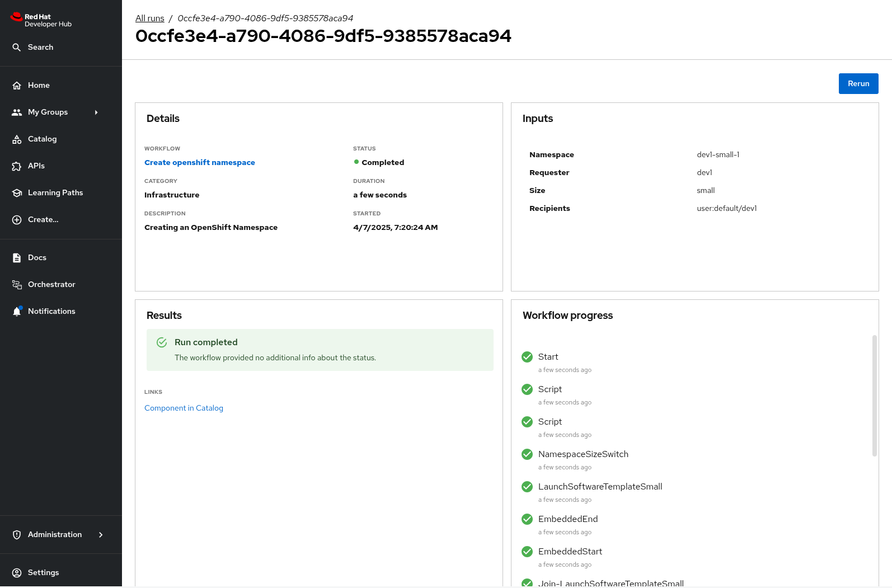Click the Docs document icon
Image resolution: width=892 pixels, height=588 pixels.
pos(17,258)
